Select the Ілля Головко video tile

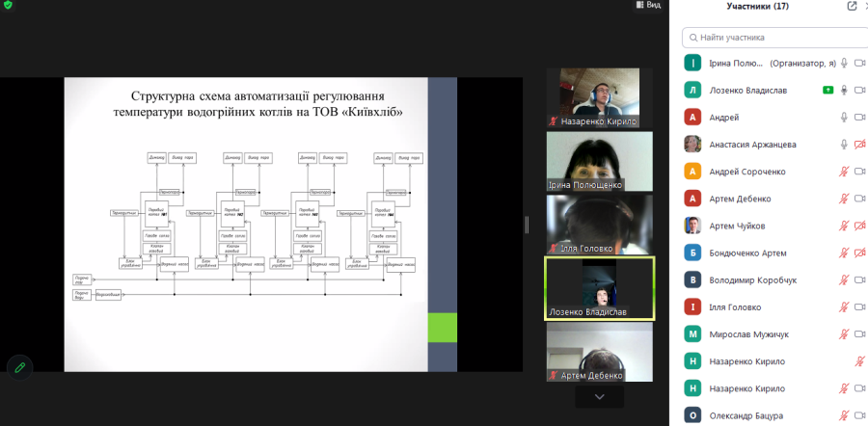600,225
